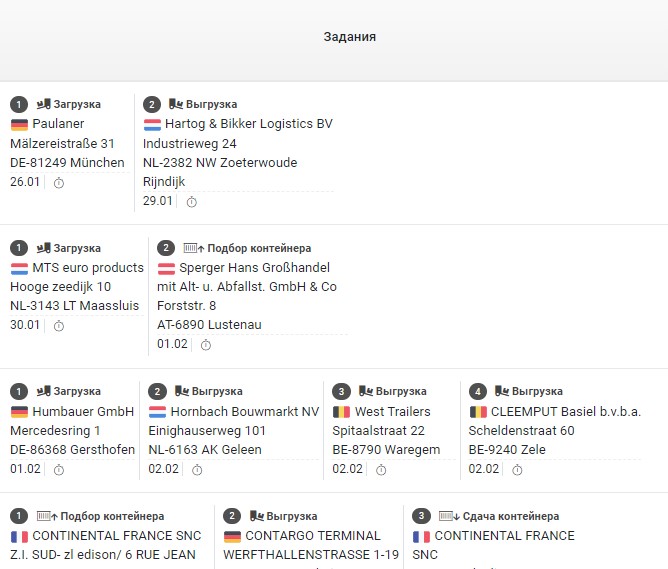
Task: Click the label Подбор контейнера above Sperger Hans
Action: [259, 248]
